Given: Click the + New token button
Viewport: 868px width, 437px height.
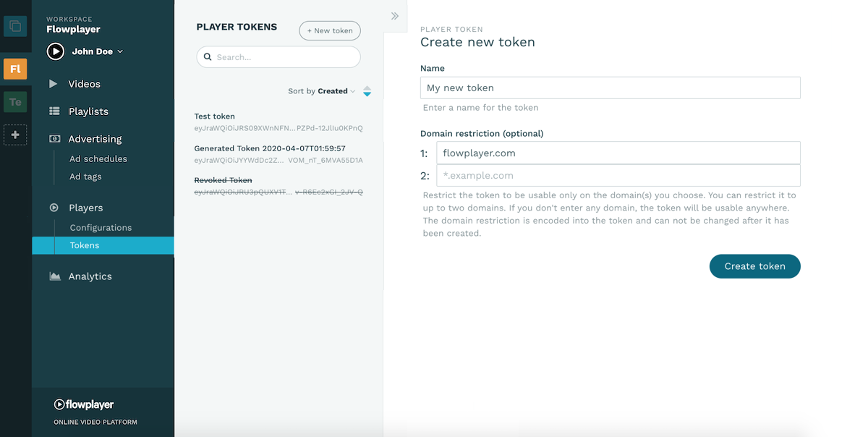Looking at the screenshot, I should [330, 30].
